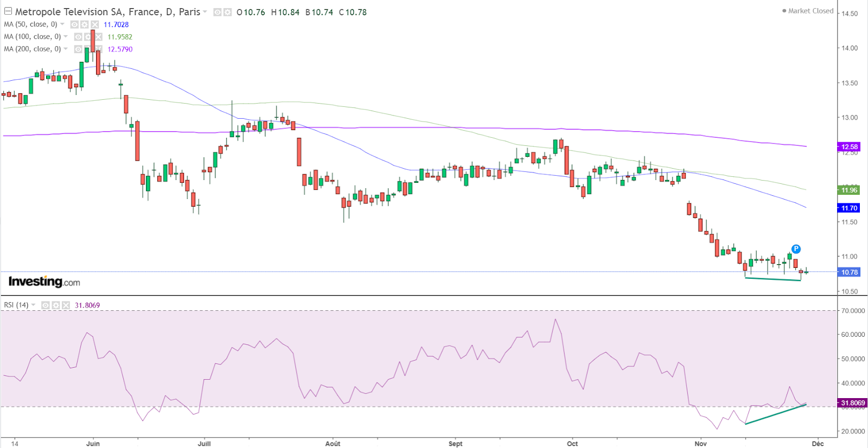The width and height of the screenshot is (868, 448).
Task: Open MA (100) indicator settings gear
Action: (x=88, y=37)
